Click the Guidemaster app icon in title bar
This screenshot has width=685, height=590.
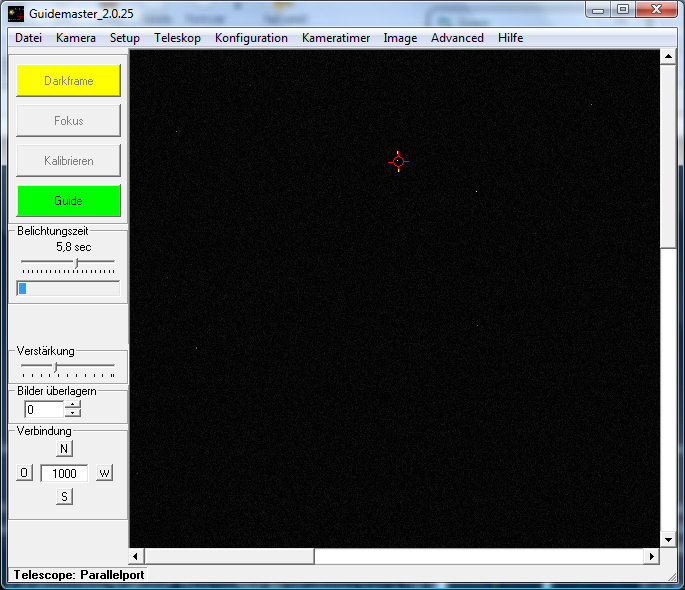point(16,13)
